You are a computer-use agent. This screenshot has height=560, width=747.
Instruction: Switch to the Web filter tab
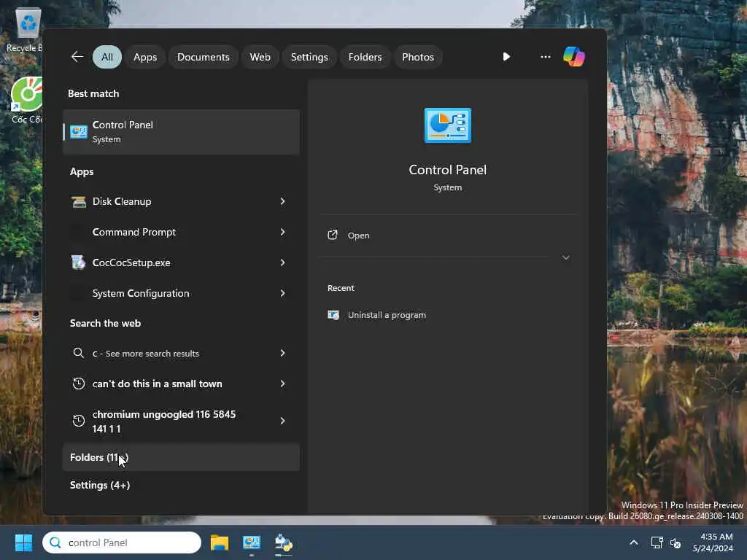pos(260,57)
